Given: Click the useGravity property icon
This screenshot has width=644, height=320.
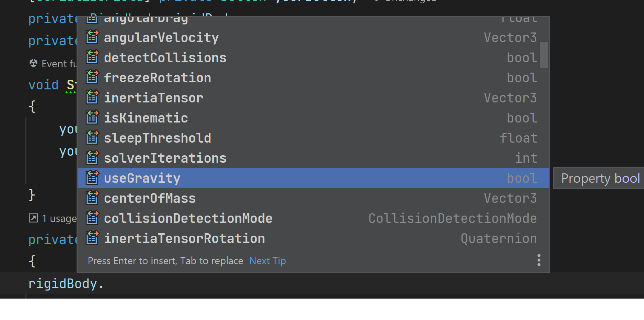Looking at the screenshot, I should [x=92, y=178].
